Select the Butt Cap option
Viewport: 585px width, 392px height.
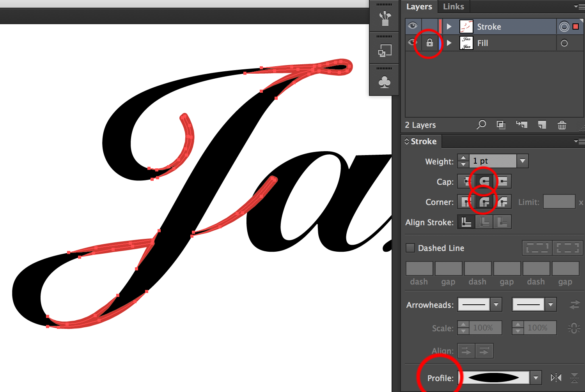click(x=466, y=181)
